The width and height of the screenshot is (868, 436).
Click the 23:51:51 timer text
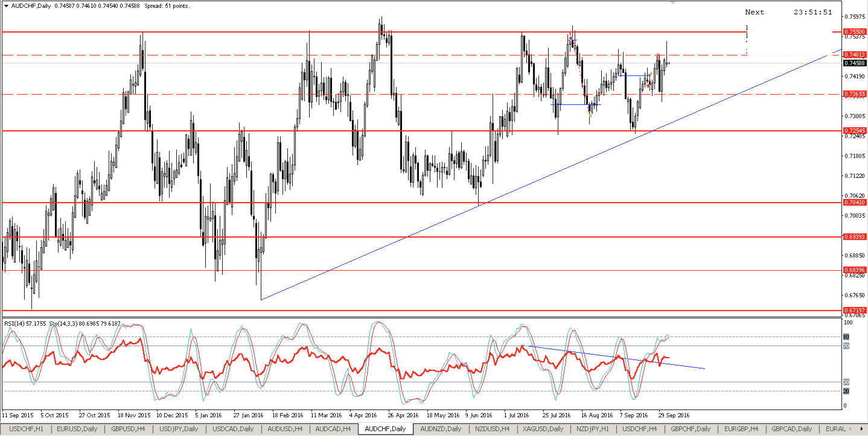coord(813,12)
